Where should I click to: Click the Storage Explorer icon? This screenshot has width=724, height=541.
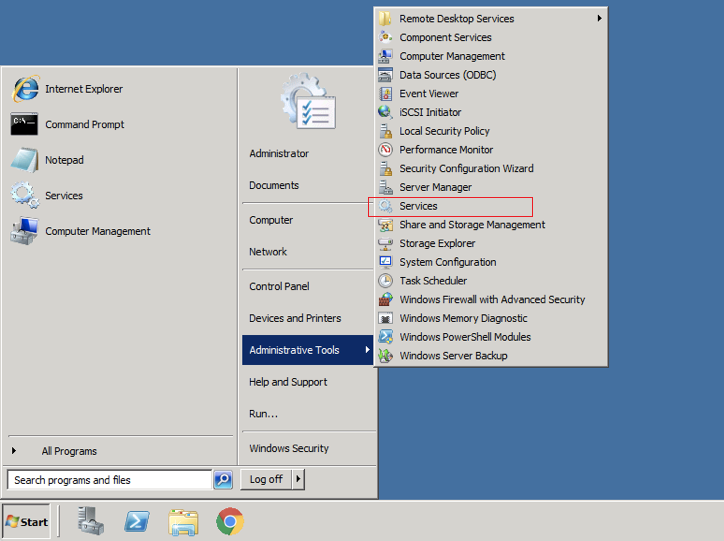[x=385, y=243]
